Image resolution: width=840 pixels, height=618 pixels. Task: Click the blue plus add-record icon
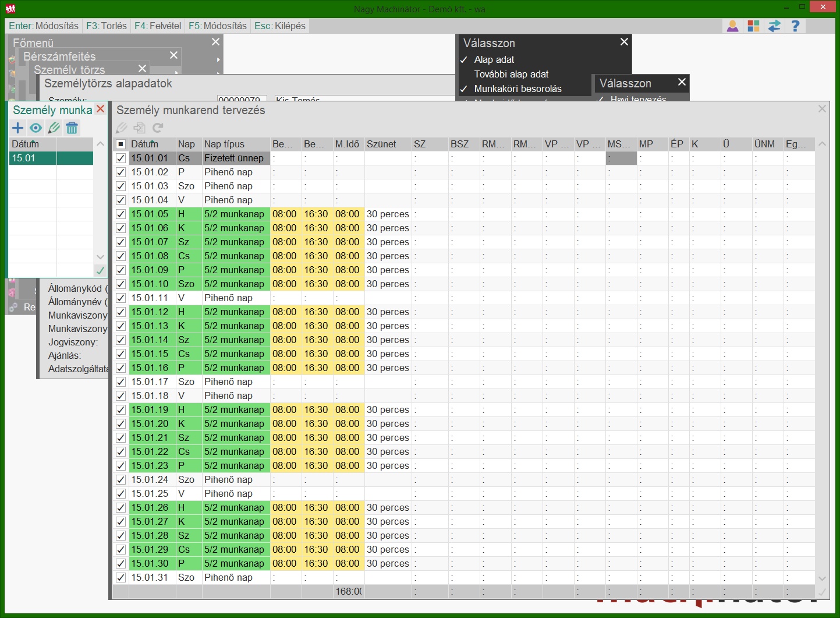tap(18, 128)
